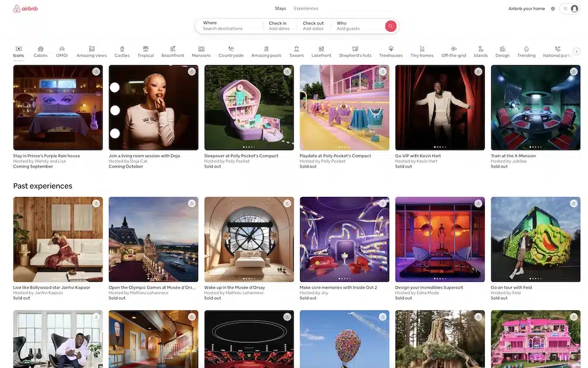This screenshot has width=588, height=368.
Task: Switch to the Experiences tab
Action: pos(306,9)
